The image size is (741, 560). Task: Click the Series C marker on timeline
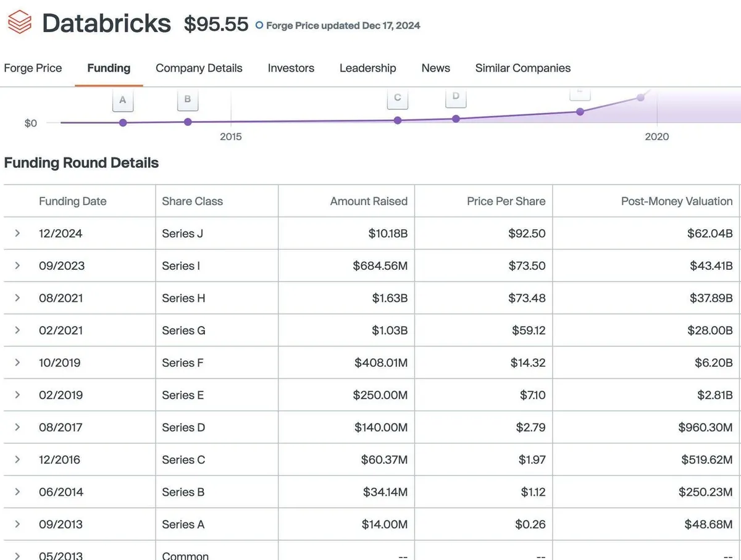click(x=397, y=98)
